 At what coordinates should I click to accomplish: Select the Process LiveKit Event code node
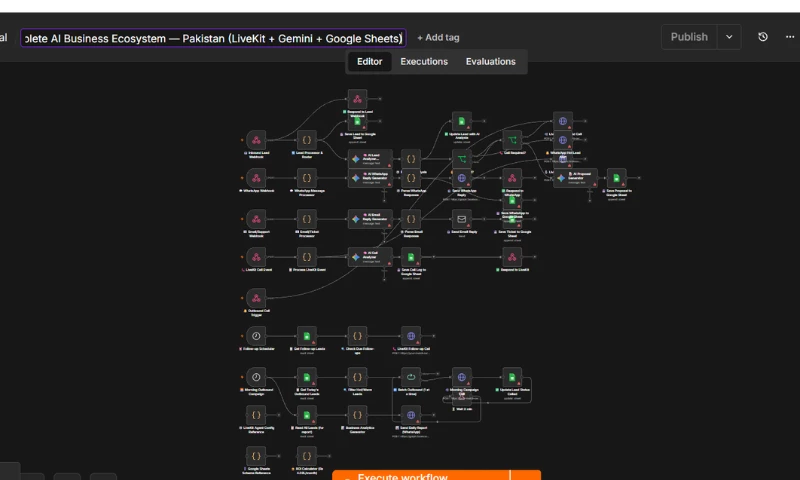click(x=307, y=257)
